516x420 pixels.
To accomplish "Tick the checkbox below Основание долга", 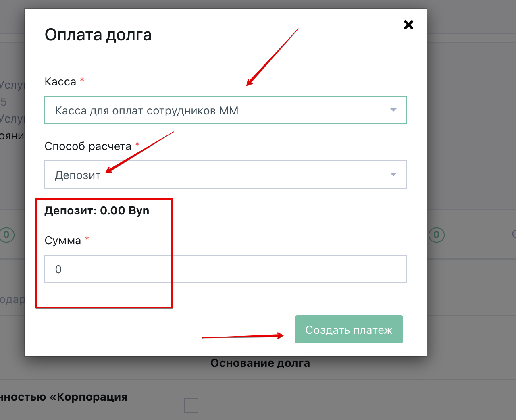I will pos(191,405).
